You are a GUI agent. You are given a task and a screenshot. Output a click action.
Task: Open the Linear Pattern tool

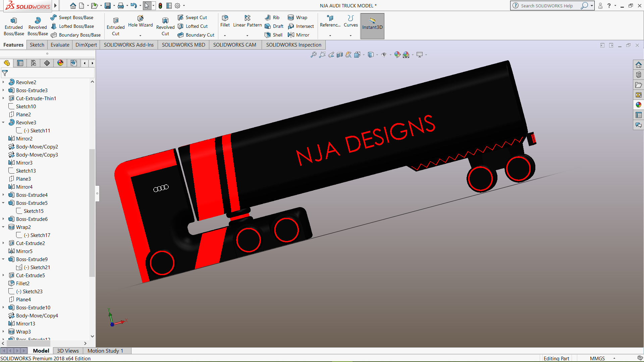pos(247,21)
